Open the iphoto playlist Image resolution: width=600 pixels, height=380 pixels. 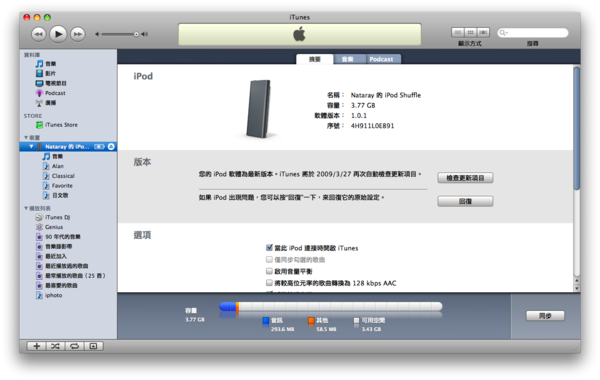[x=49, y=295]
